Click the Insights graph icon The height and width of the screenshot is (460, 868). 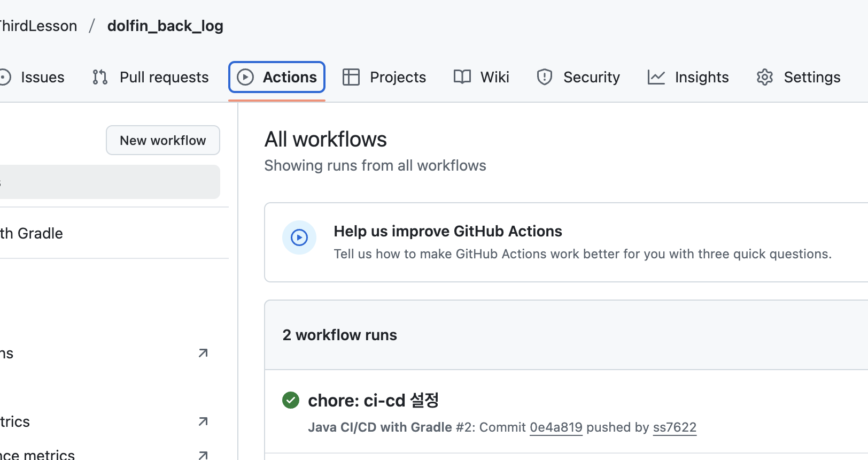tap(656, 77)
